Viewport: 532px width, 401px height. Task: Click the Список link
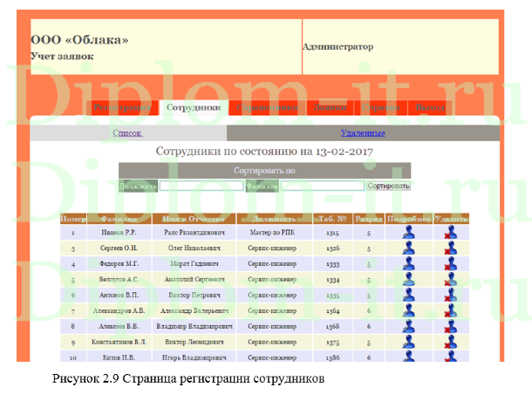coord(127,133)
